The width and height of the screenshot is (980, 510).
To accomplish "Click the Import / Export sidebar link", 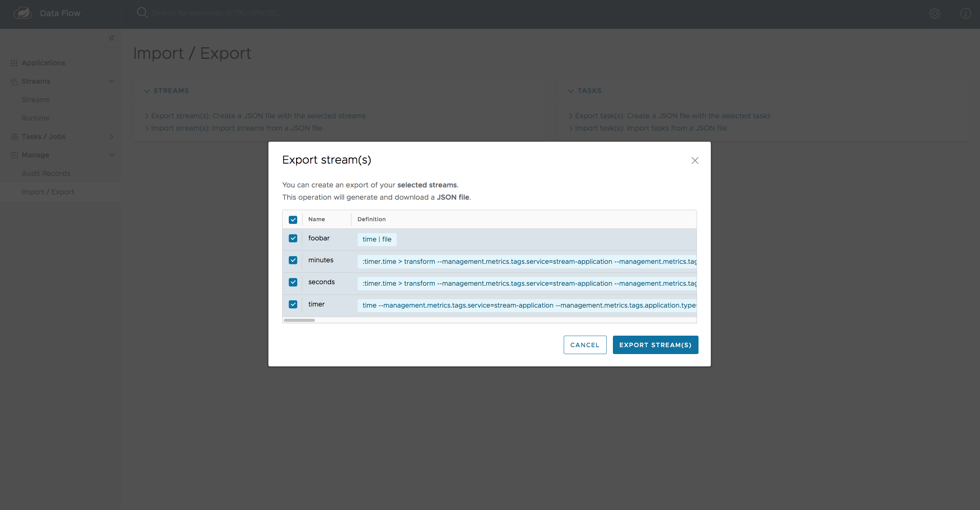I will pyautogui.click(x=49, y=191).
